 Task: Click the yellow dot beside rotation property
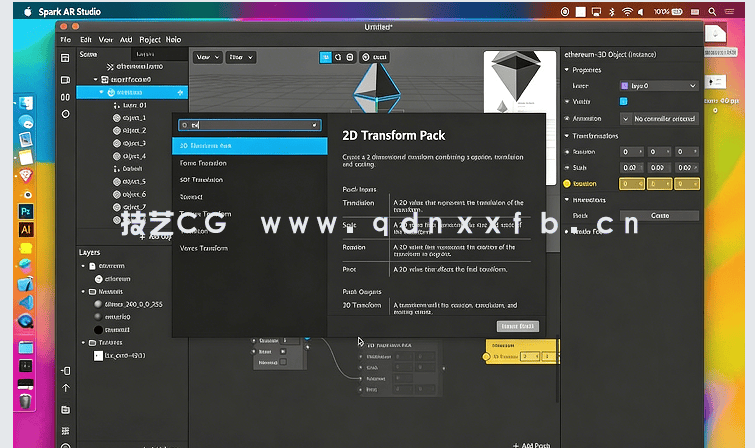567,184
